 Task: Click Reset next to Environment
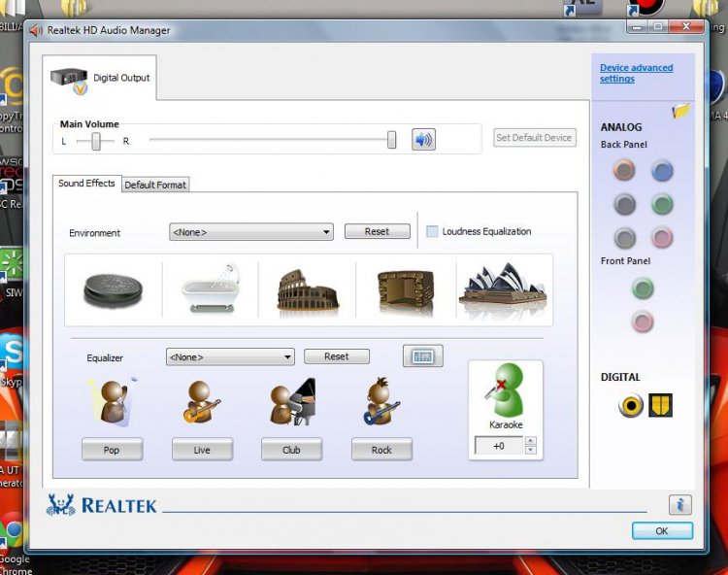coord(377,231)
